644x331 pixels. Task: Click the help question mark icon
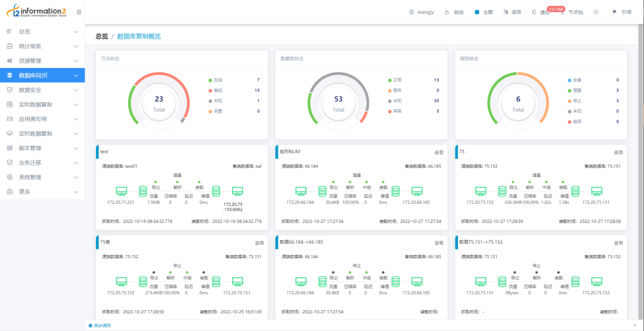coord(596,13)
